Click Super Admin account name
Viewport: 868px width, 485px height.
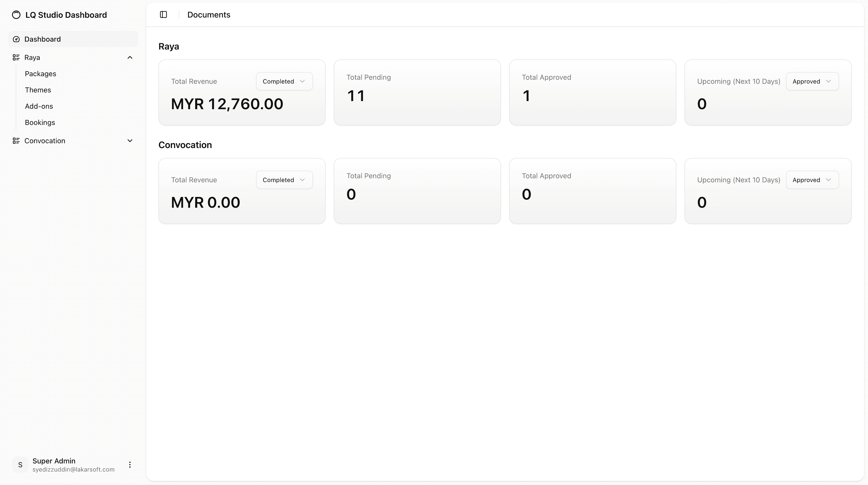[x=54, y=461]
